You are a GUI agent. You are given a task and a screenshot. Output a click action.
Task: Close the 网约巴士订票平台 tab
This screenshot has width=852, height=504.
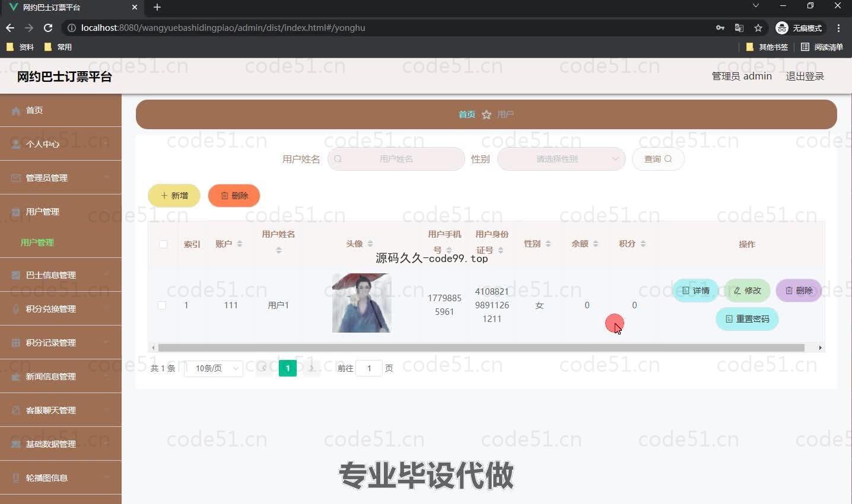tap(135, 7)
